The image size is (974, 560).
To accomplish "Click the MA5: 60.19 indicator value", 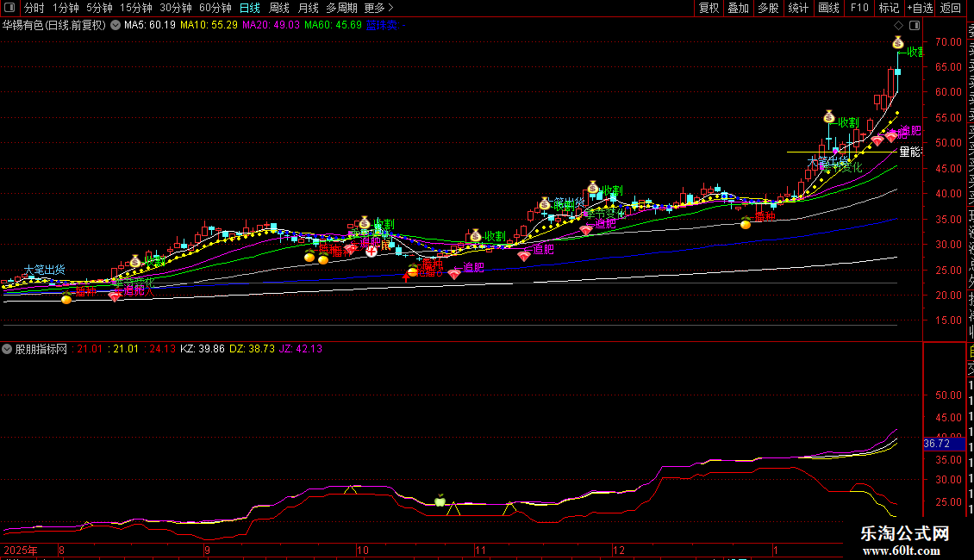I will tap(150, 26).
